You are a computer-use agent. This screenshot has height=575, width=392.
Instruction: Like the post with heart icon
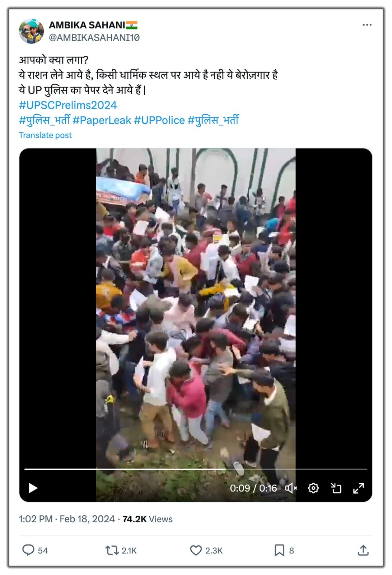click(196, 550)
